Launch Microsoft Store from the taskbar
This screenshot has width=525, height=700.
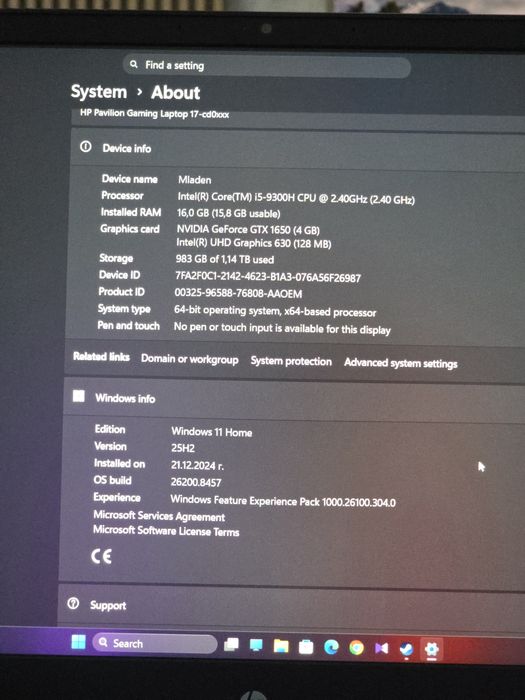click(x=306, y=647)
